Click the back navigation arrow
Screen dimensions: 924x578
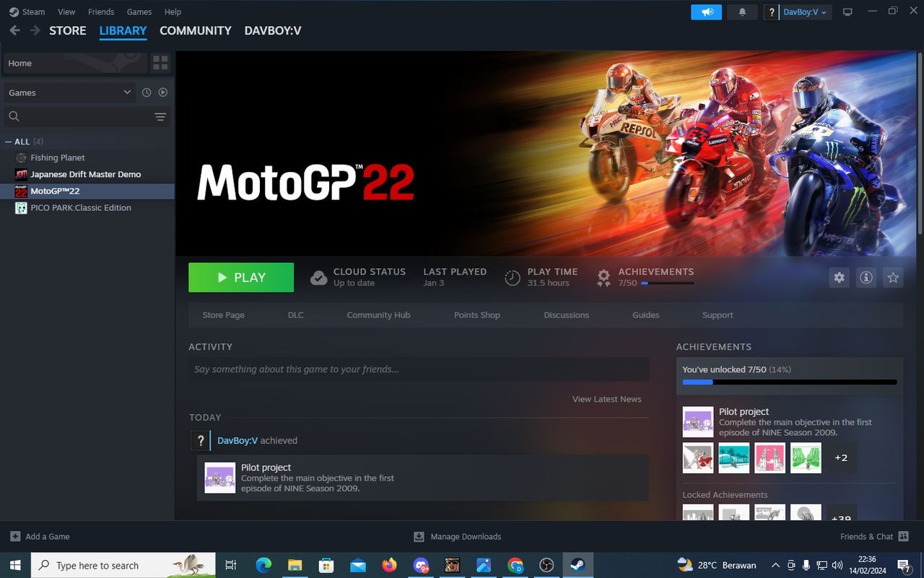tap(14, 30)
